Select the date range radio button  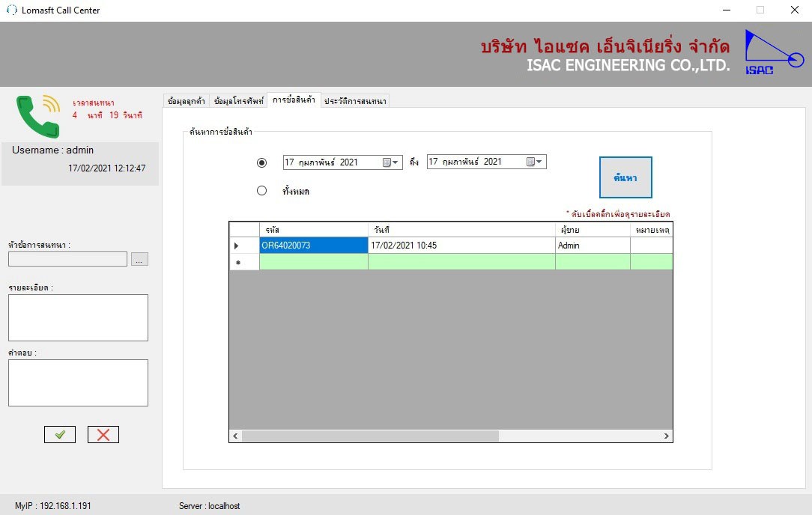point(261,162)
